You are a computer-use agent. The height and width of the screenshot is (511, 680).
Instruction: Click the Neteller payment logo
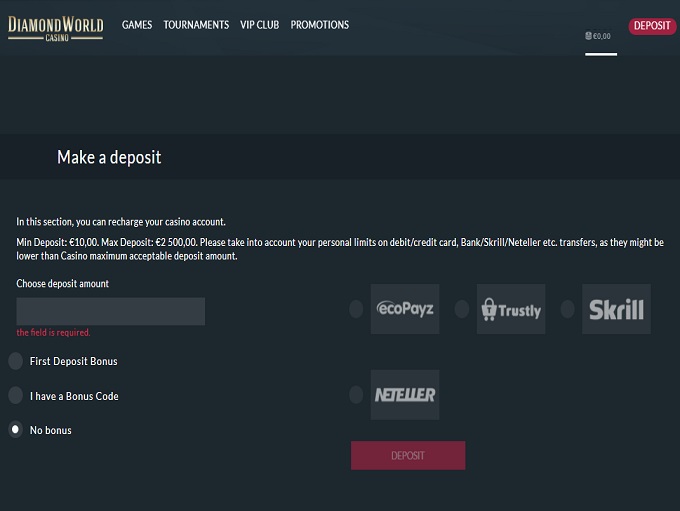[405, 395]
